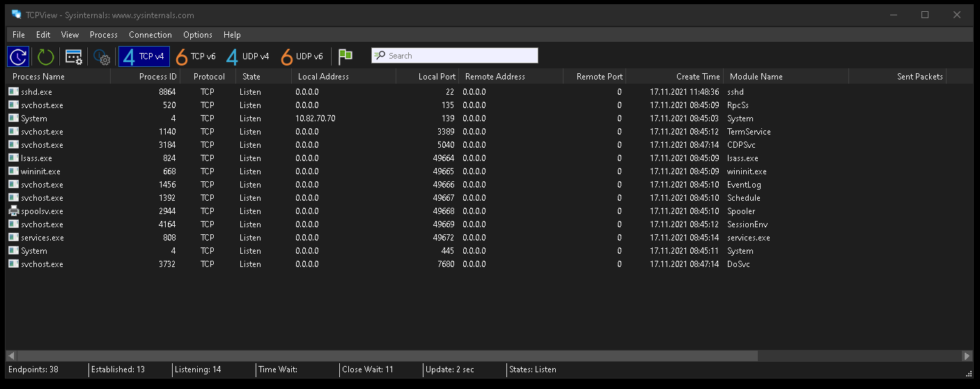The height and width of the screenshot is (389, 980).
Task: Click the SessionEnv module name
Action: click(747, 224)
